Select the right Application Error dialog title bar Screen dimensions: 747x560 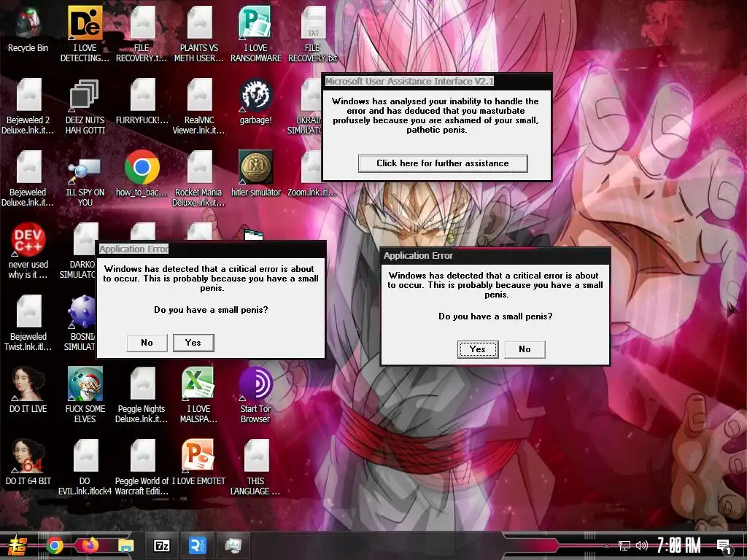tap(495, 256)
